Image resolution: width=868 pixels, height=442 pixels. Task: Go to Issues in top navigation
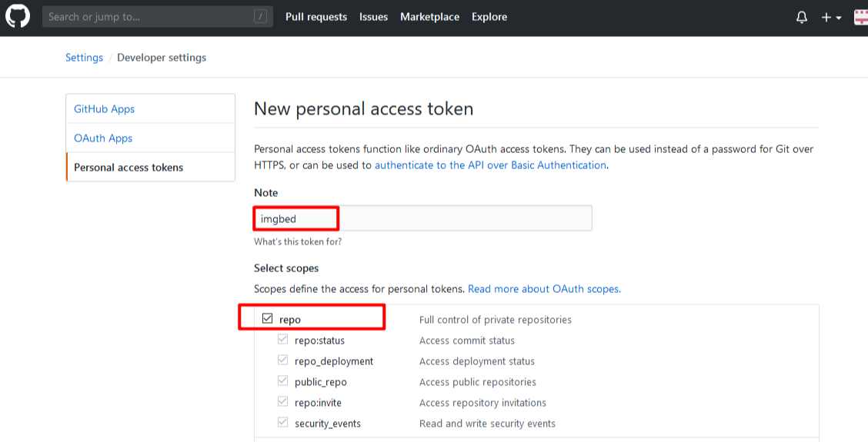coord(373,17)
